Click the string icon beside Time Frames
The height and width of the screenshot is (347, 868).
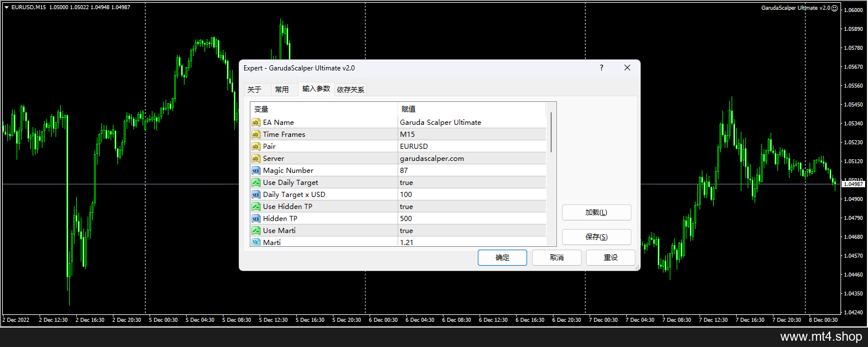click(x=256, y=135)
